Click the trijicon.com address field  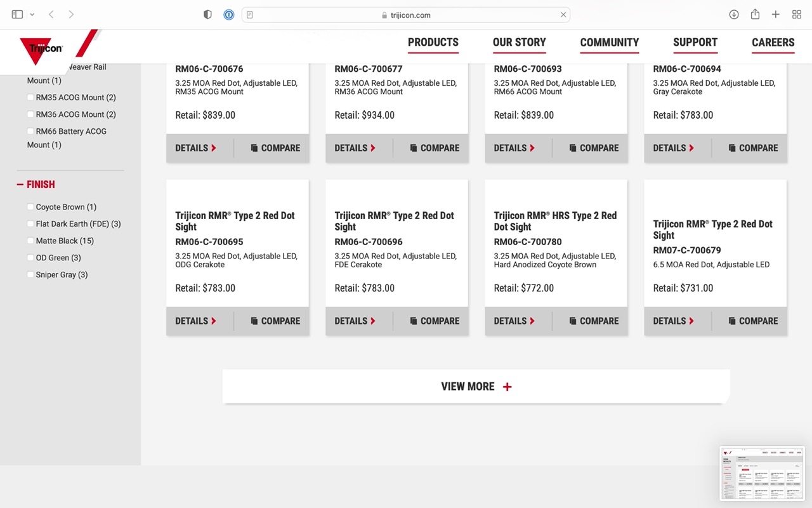click(x=406, y=15)
